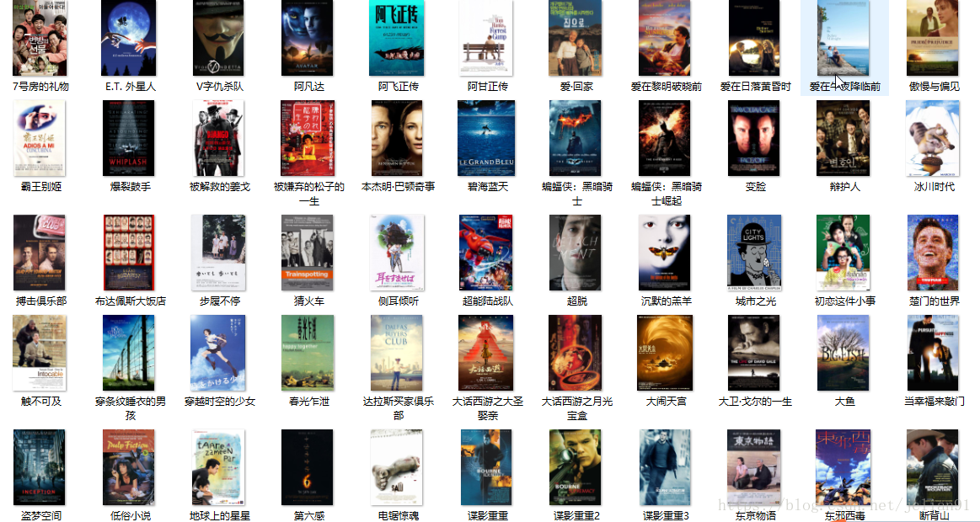Select the first 谍影重重 Bourne poster
Image resolution: width=980 pixels, height=522 pixels.
point(486,467)
